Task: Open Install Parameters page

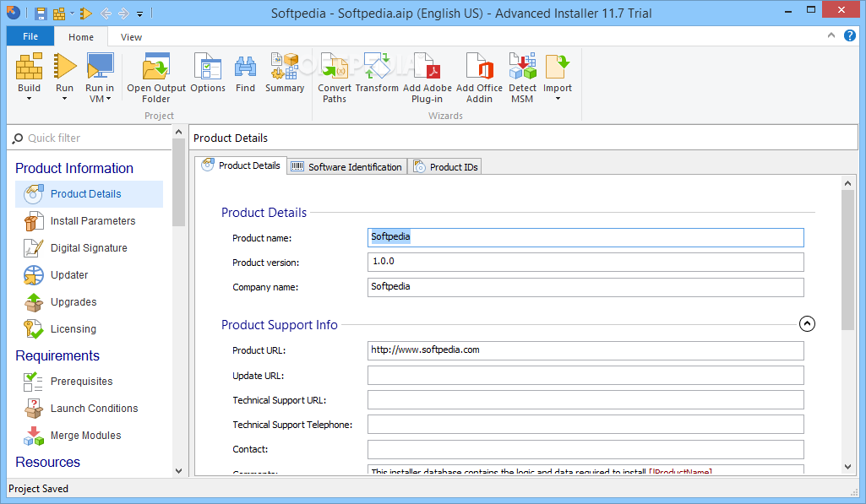Action: [89, 221]
